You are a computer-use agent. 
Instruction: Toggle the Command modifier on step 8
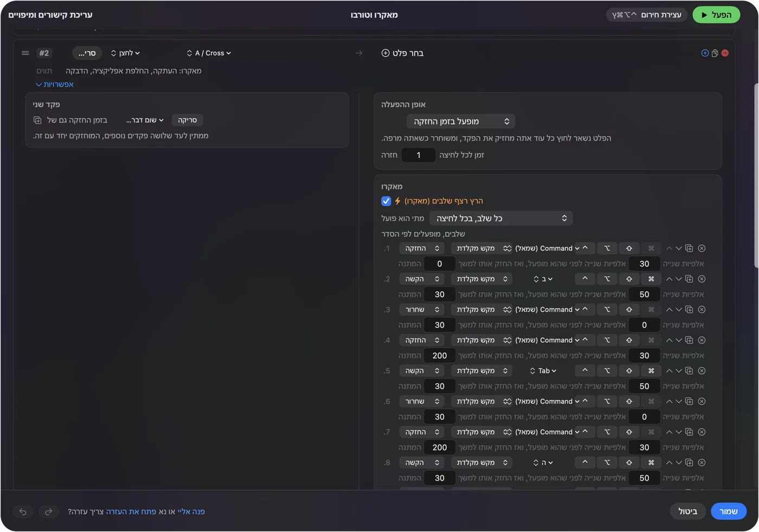pyautogui.click(x=651, y=463)
